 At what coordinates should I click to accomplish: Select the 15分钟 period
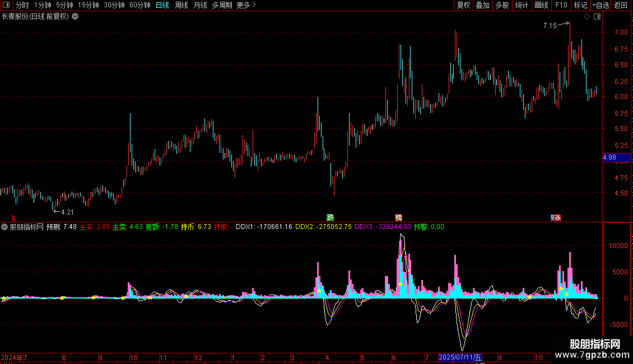(x=88, y=5)
